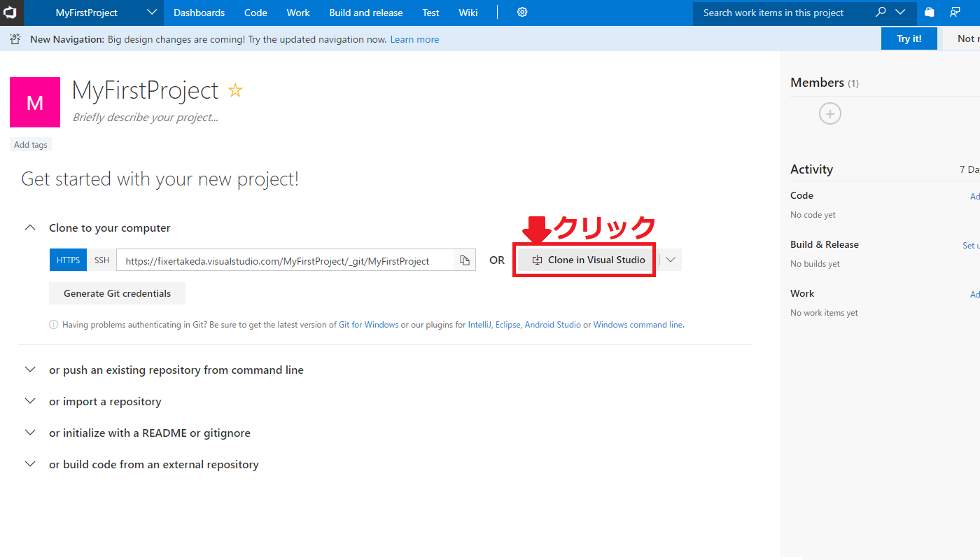Screen dimensions: 980x560
Task: Open the IntelliJ plugin link
Action: (x=479, y=325)
